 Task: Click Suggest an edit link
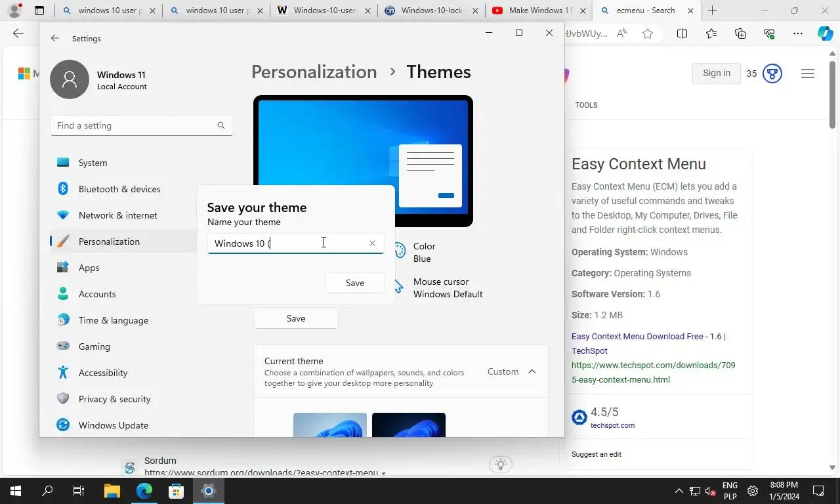point(597,454)
